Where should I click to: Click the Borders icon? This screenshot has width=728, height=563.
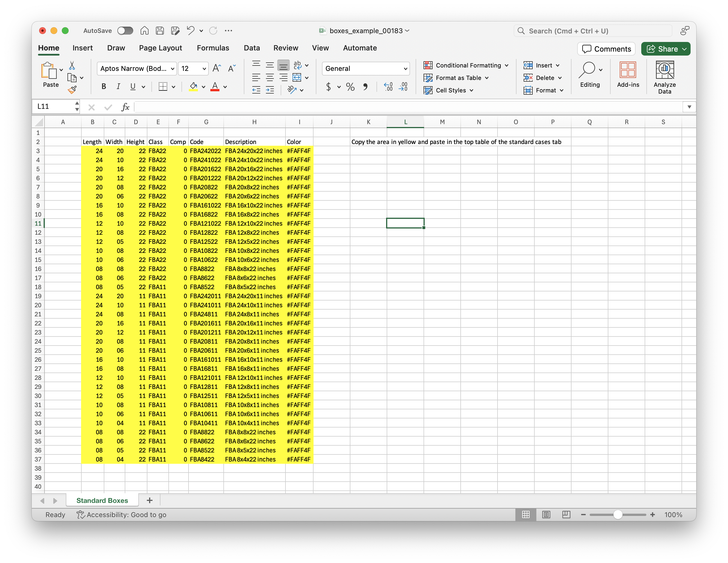click(163, 87)
